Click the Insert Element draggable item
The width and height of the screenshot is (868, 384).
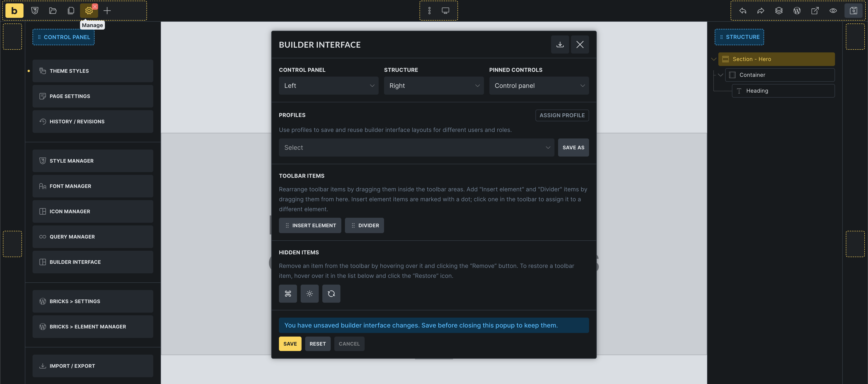point(310,225)
